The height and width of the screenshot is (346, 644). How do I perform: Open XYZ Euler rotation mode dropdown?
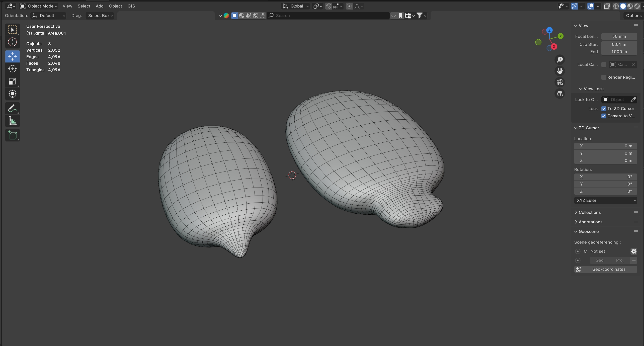(605, 200)
